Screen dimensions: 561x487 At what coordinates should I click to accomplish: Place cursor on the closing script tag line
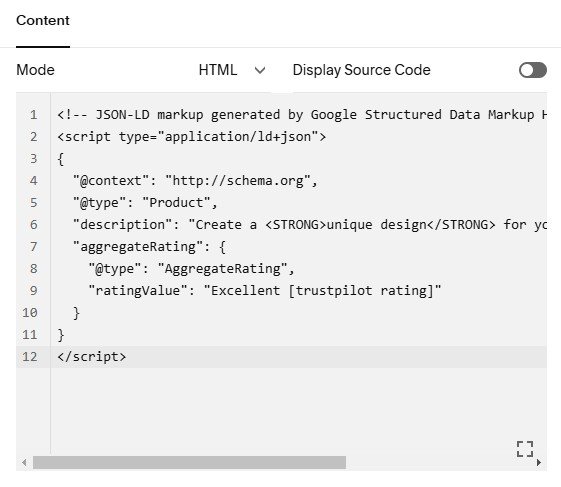coord(92,357)
